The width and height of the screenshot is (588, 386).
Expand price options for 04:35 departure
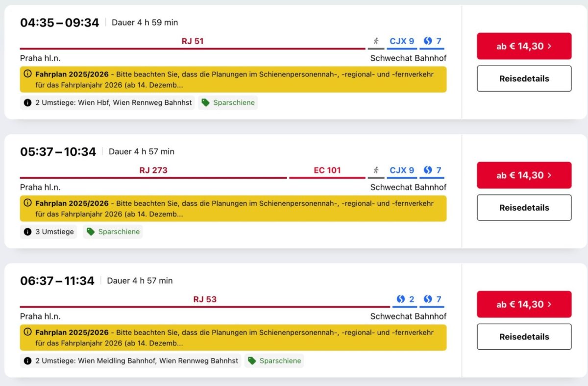click(x=524, y=46)
